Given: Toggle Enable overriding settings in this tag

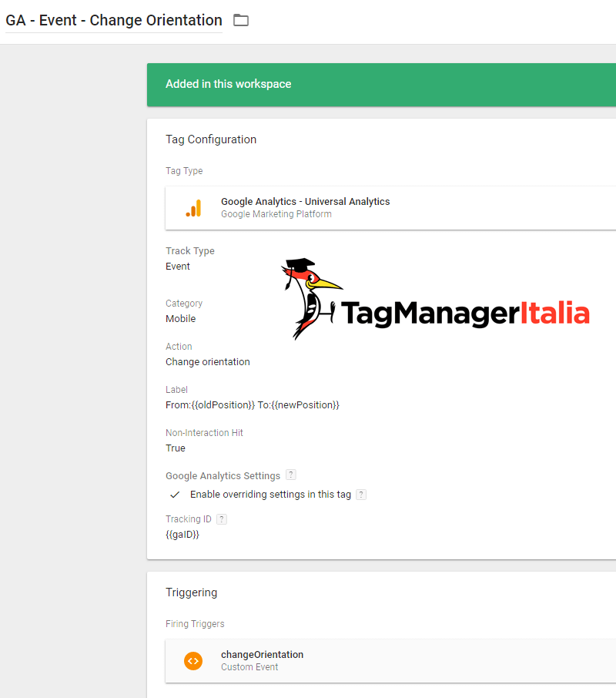Looking at the screenshot, I should 175,495.
